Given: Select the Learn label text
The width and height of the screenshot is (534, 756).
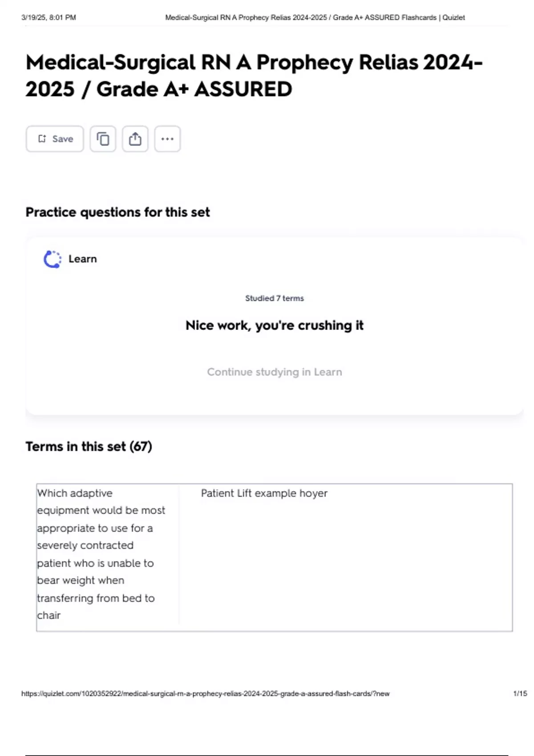Looking at the screenshot, I should pyautogui.click(x=82, y=259).
